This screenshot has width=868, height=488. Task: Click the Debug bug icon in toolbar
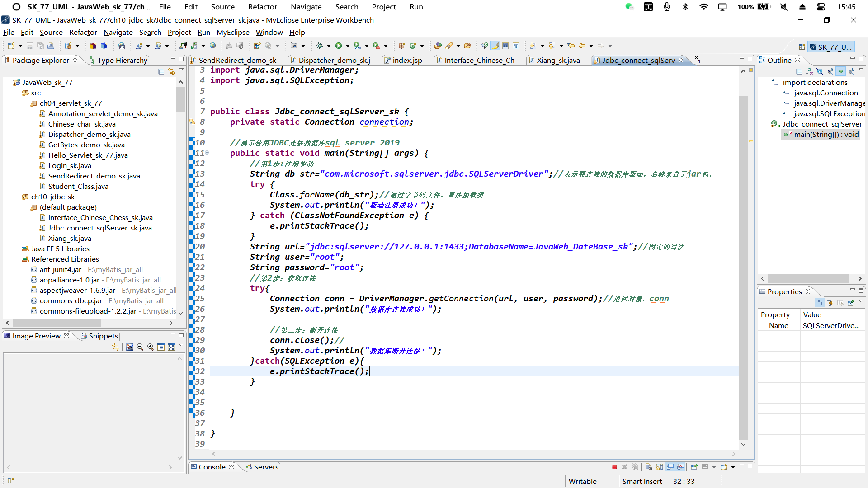click(320, 46)
